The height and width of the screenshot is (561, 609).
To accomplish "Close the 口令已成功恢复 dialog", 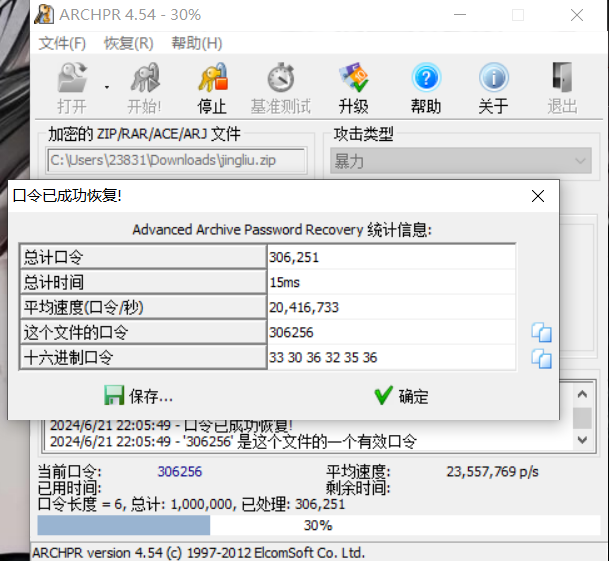I will point(538,196).
